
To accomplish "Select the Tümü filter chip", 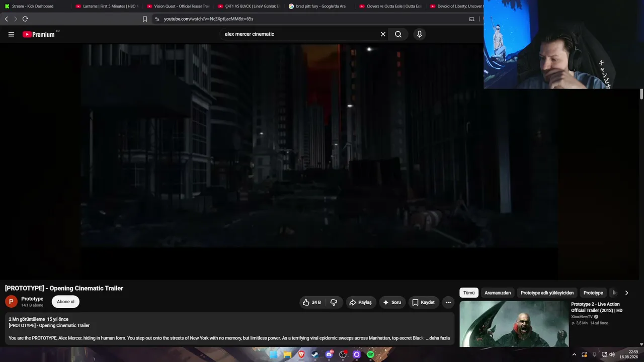I will [x=469, y=293].
